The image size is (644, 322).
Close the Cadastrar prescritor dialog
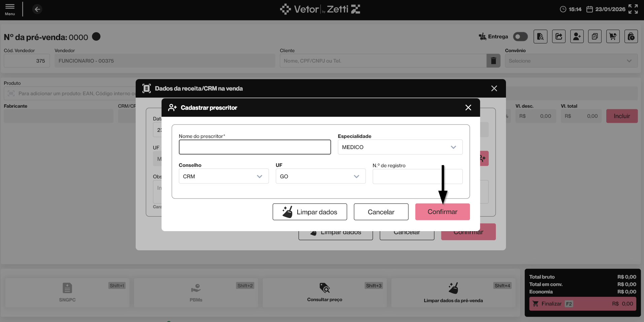pyautogui.click(x=468, y=107)
